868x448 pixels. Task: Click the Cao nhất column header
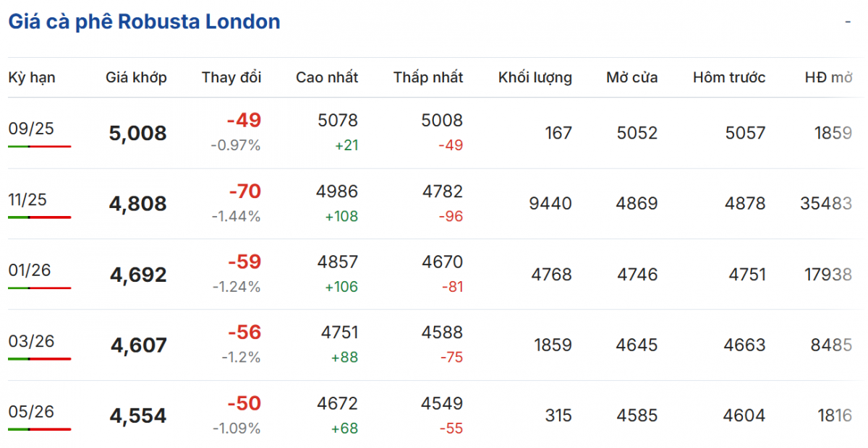[327, 77]
